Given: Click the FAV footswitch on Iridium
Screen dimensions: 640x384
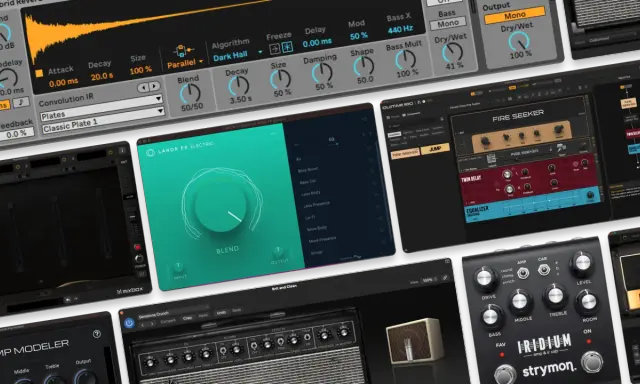Looking at the screenshot, I should click(x=505, y=373).
